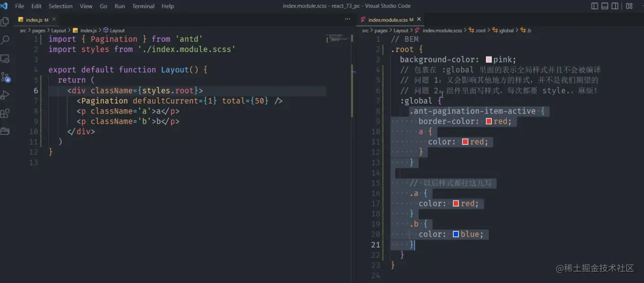This screenshot has height=283, width=644.
Task: Click line number 6 in index.js gutter
Action: pyautogui.click(x=36, y=91)
